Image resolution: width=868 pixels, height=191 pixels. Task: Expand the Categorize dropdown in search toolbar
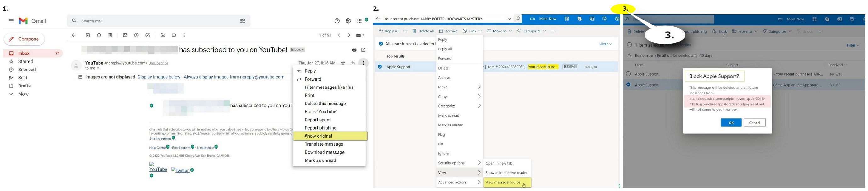(544, 31)
